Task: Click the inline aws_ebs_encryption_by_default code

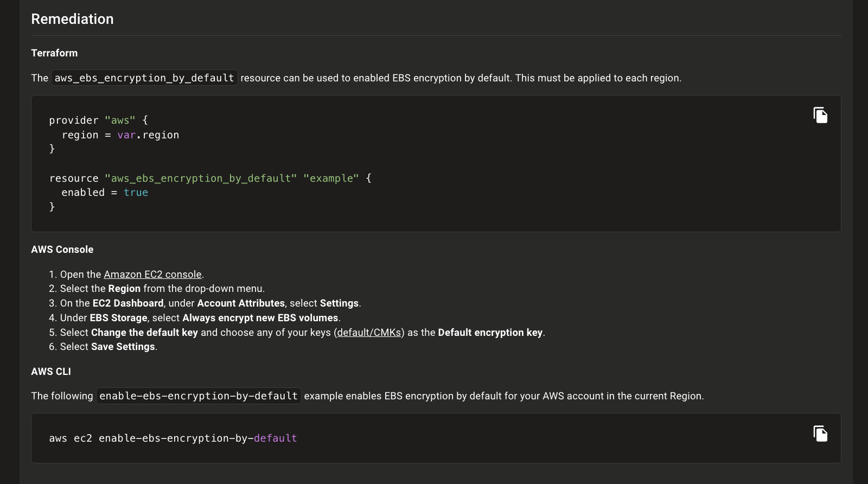Action: point(144,78)
